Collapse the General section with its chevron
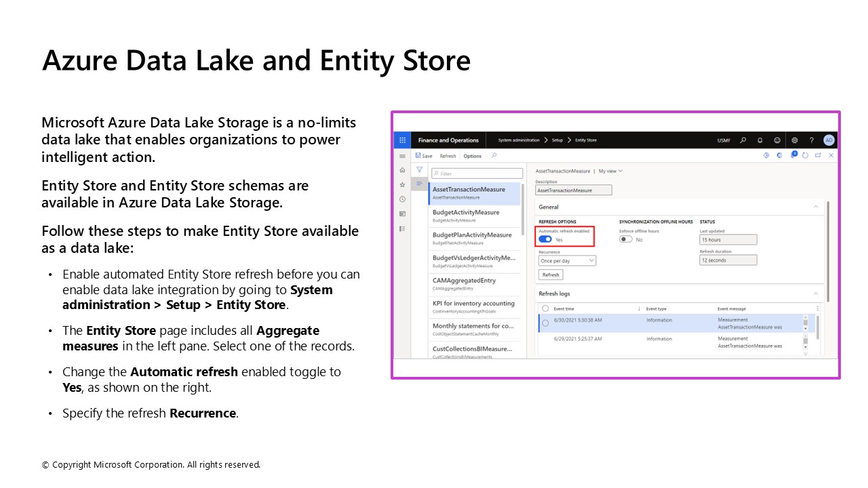 click(x=816, y=207)
